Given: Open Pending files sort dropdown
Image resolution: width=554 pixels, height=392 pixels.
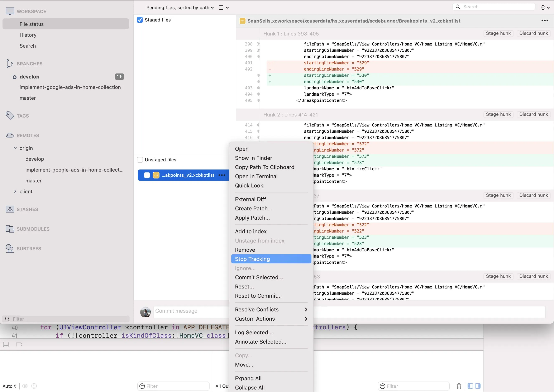Looking at the screenshot, I should (180, 8).
